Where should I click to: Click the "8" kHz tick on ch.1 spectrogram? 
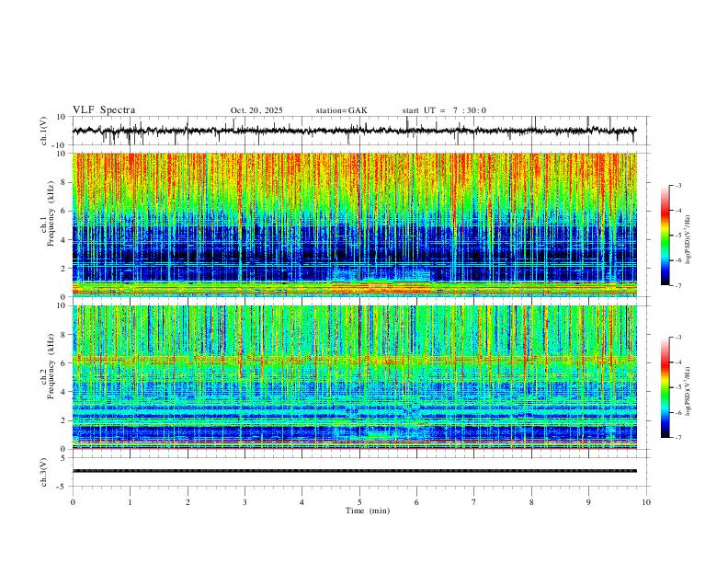point(64,182)
